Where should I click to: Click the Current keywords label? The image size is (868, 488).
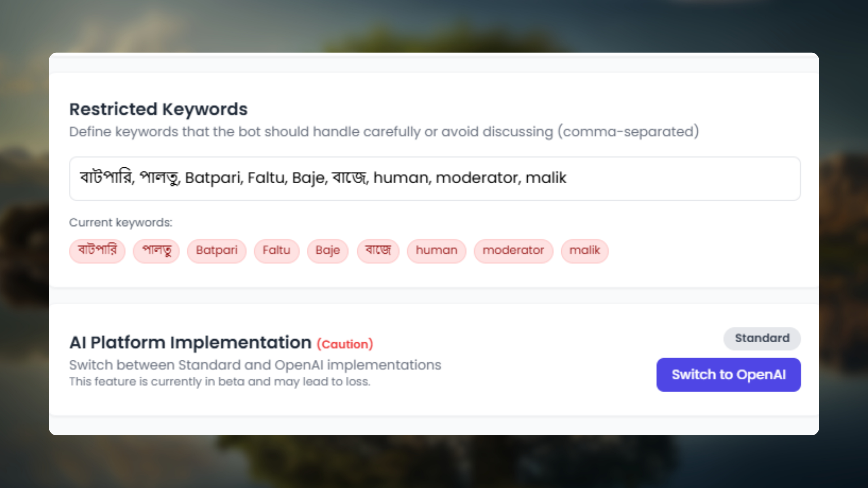click(121, 222)
